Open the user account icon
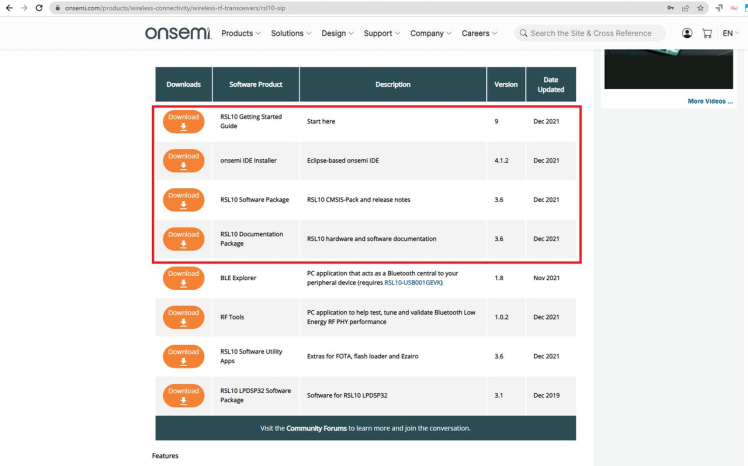This screenshot has width=748, height=466. [687, 33]
